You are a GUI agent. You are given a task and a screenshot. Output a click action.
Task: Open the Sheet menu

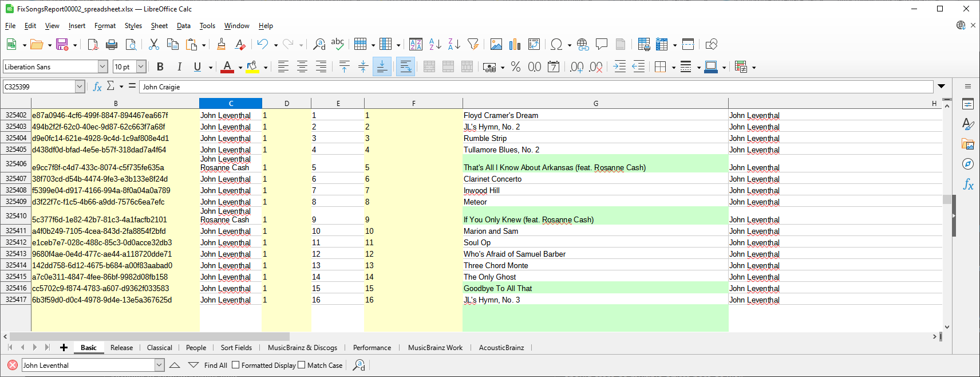click(159, 26)
